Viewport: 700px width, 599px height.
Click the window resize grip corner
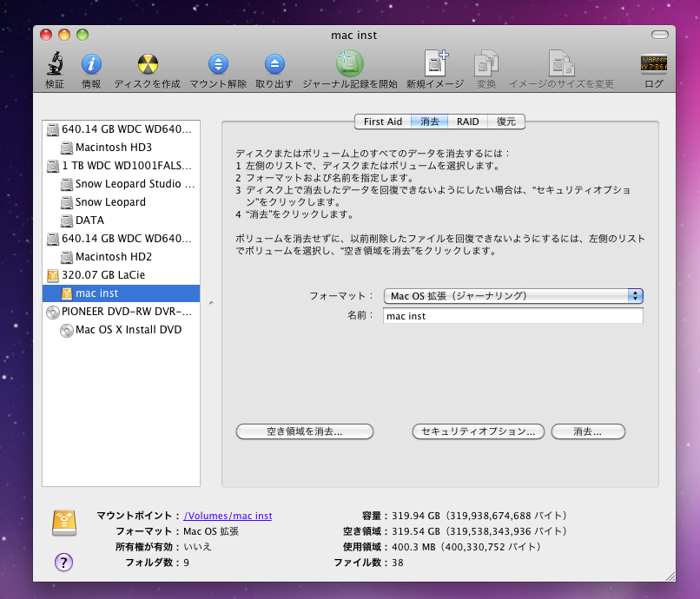pos(670,576)
